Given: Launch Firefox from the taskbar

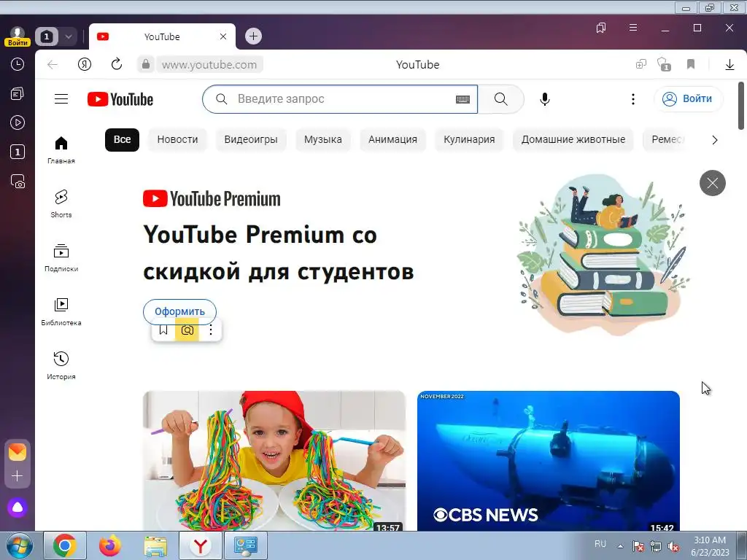Looking at the screenshot, I should point(109,545).
